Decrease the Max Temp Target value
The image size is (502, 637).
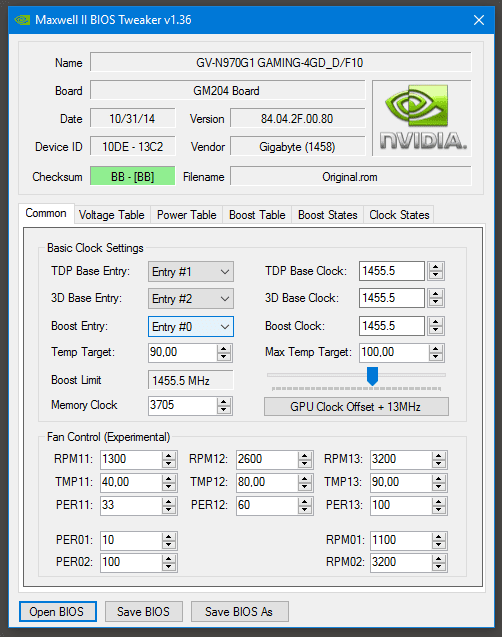tap(435, 357)
